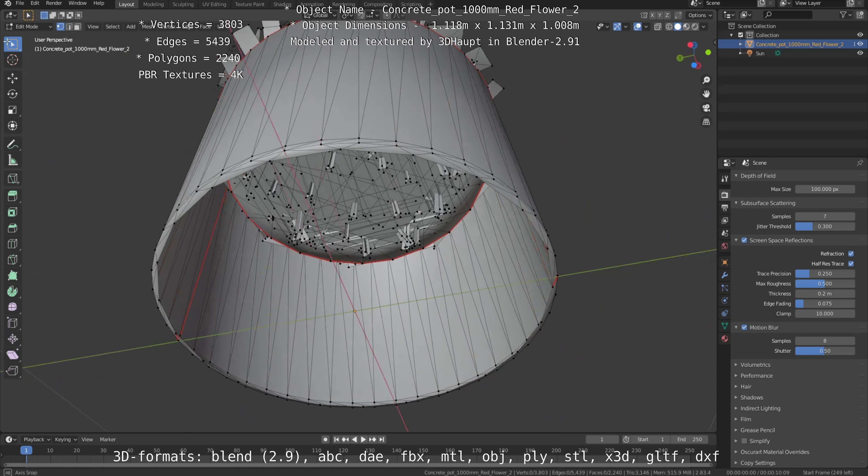Open the Render menu

54,3
